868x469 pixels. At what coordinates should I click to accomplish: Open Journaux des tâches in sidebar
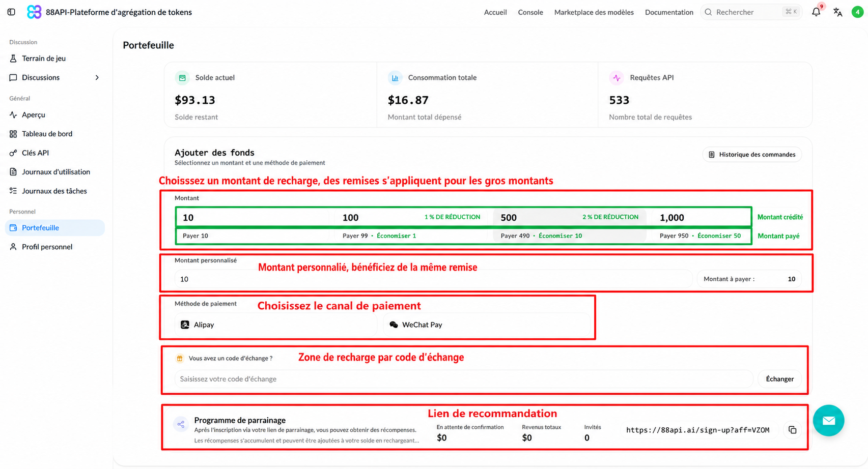pos(55,191)
